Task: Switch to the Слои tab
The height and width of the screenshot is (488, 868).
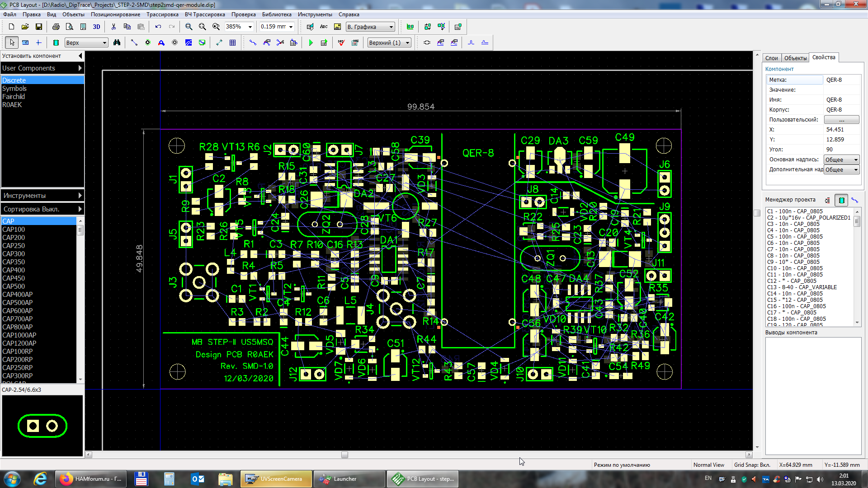Action: click(771, 58)
